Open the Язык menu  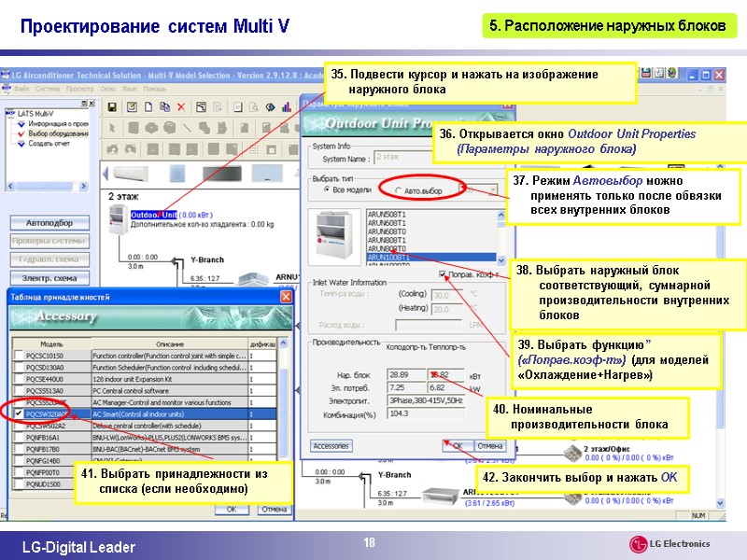[130, 89]
